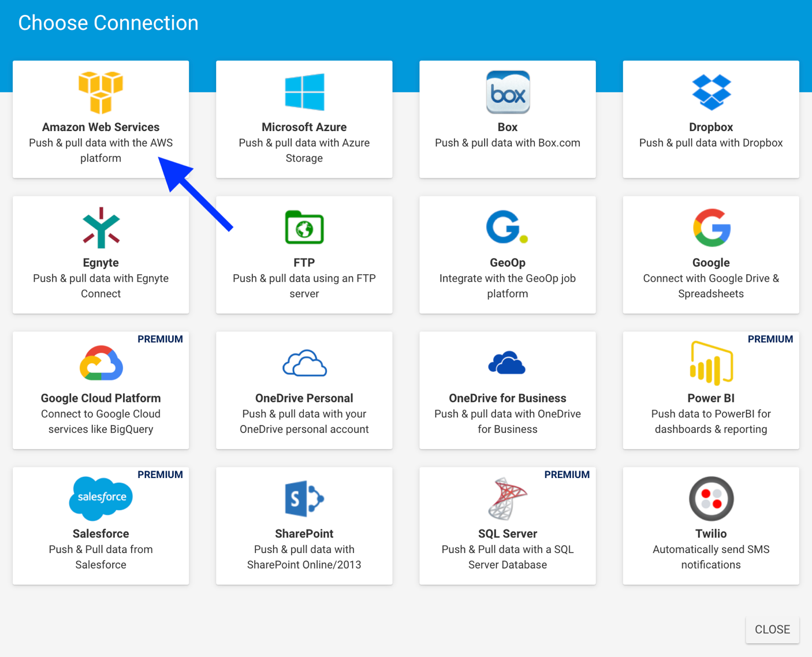Image resolution: width=812 pixels, height=657 pixels.
Task: Choose the GeoOp G logo
Action: (x=507, y=227)
